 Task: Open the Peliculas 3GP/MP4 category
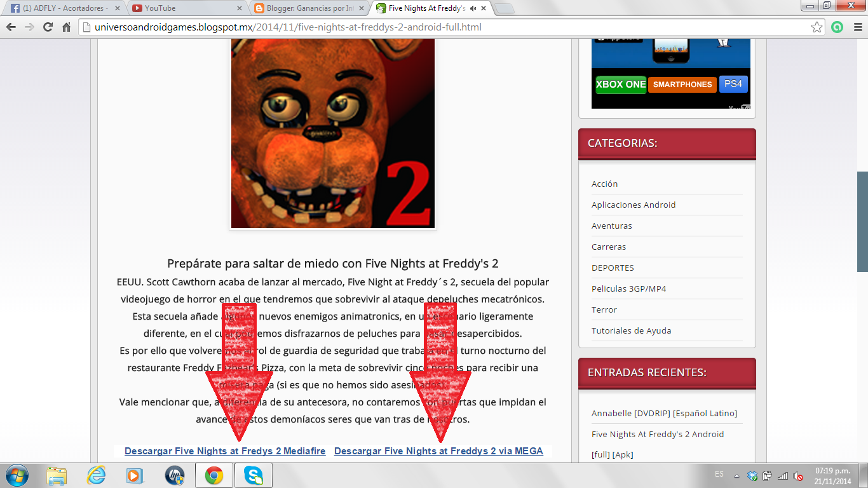click(x=629, y=288)
